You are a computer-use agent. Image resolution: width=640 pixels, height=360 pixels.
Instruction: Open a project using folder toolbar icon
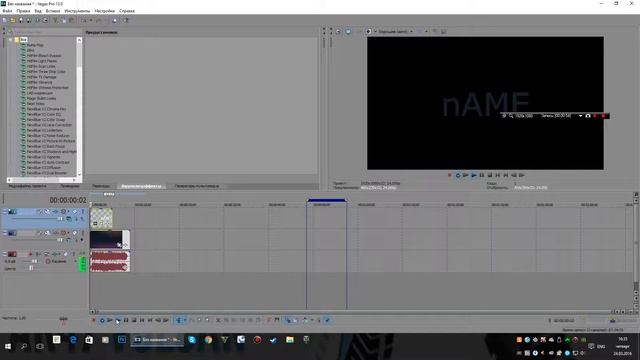click(x=13, y=20)
